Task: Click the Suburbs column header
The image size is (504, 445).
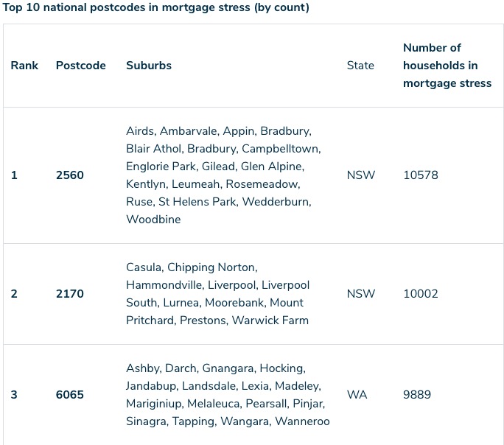Action: (x=149, y=66)
